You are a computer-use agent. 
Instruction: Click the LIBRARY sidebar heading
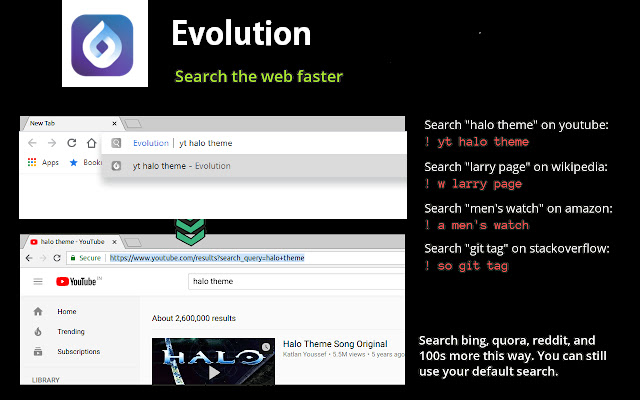point(46,380)
